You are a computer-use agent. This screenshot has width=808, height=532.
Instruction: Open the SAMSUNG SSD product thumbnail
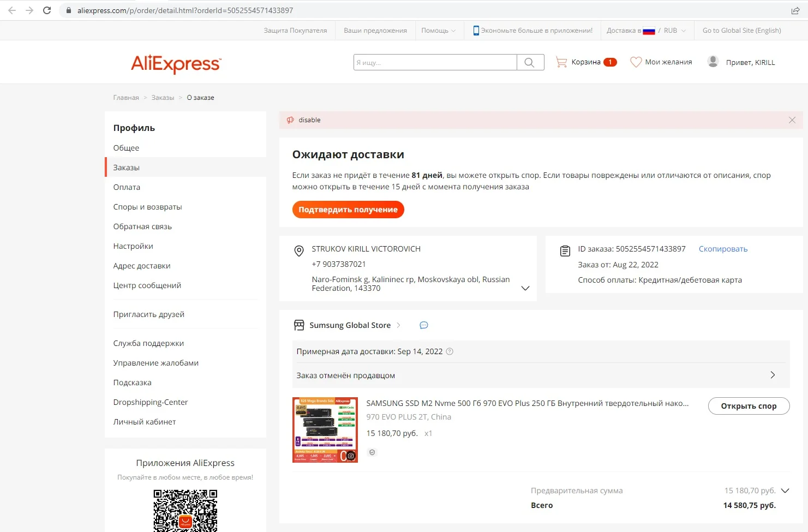325,430
